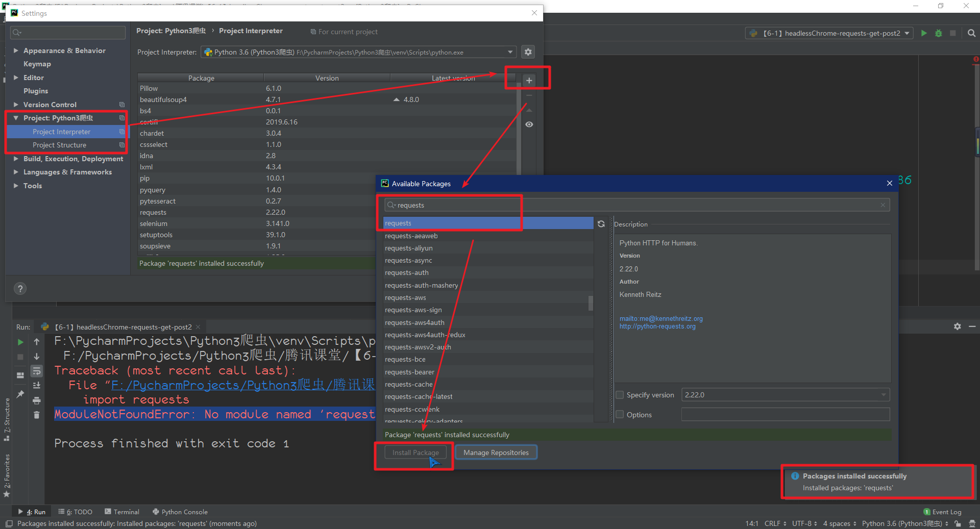The image size is (980, 529).
Task: Toggle show early releases eye icon
Action: pos(529,124)
